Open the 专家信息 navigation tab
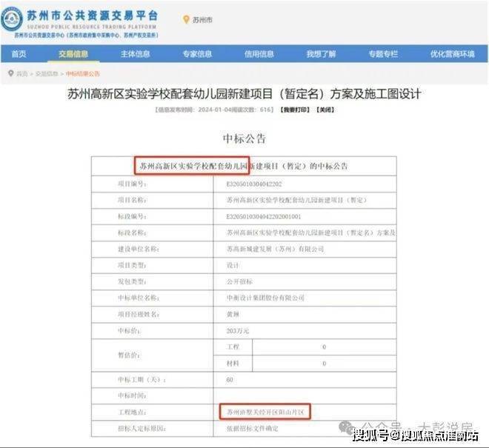Viewport: 489px width, 448px height. point(197,54)
